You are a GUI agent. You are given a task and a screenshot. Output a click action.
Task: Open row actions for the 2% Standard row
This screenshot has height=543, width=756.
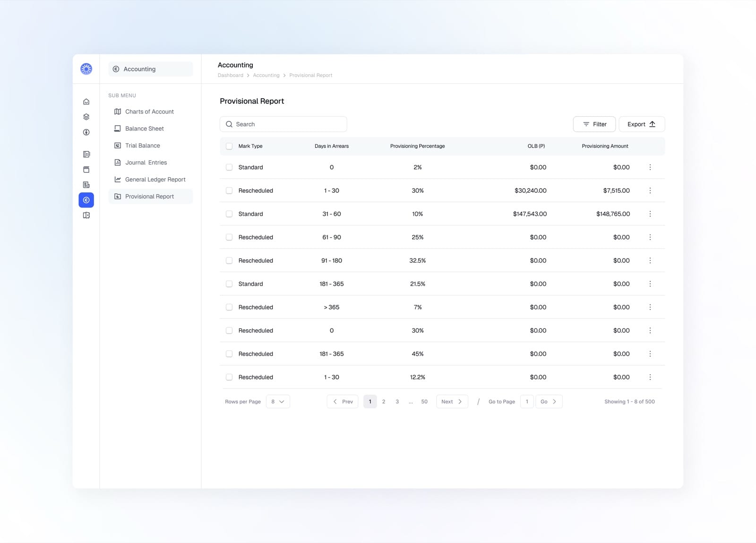(x=650, y=167)
